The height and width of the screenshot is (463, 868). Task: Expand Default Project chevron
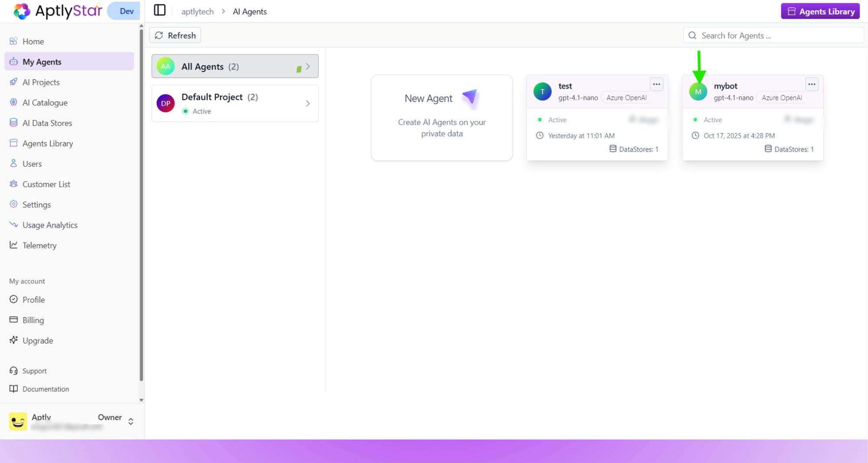click(x=308, y=103)
